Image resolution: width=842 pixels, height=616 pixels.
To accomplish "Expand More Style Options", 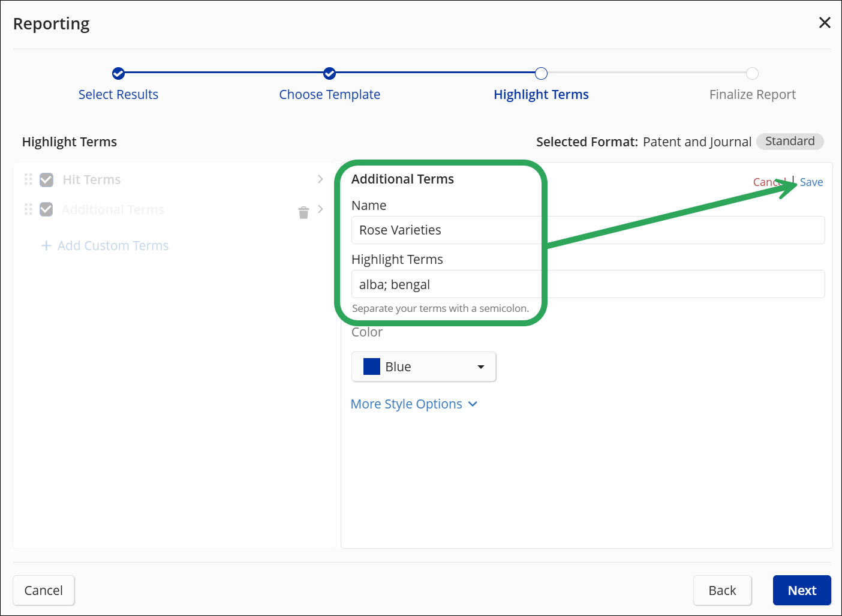I will coord(414,404).
